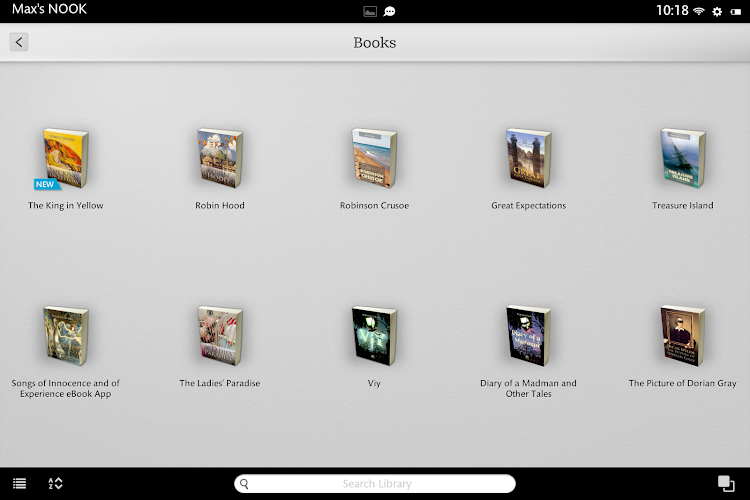Open settings gear in status bar

tap(717, 11)
